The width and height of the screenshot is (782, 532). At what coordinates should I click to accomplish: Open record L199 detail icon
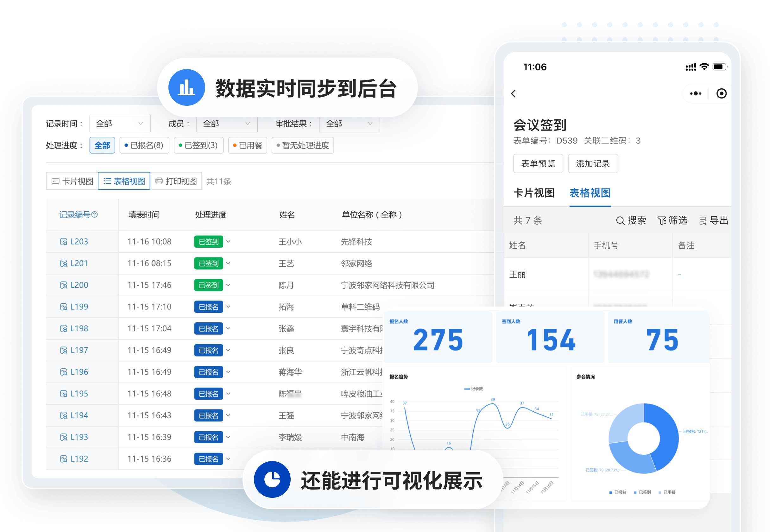[x=64, y=307]
